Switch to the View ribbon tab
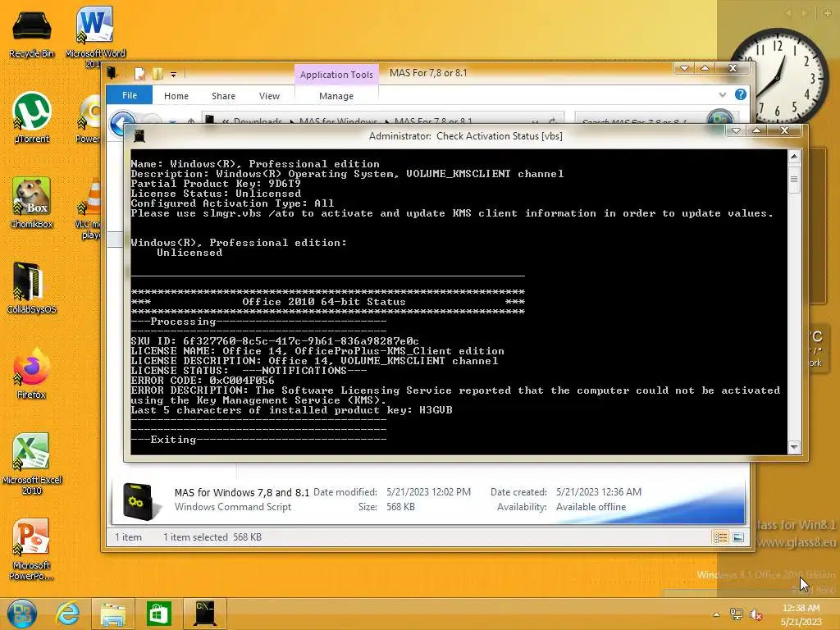 (x=269, y=96)
